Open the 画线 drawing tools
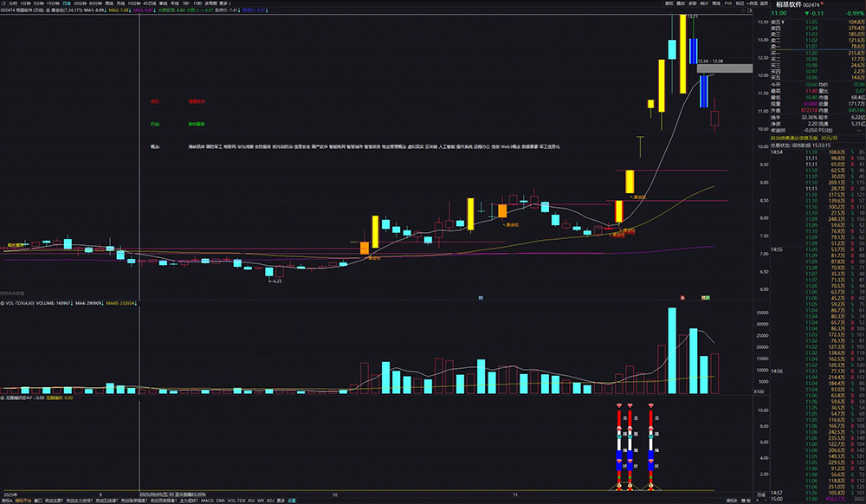This screenshot has height=504, width=866. [716, 3]
